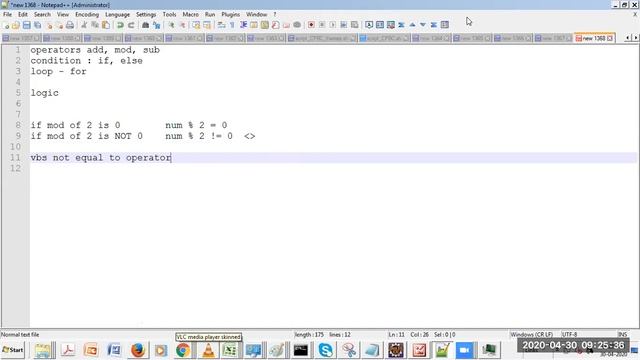Open the Tools menu
The height and width of the screenshot is (360, 640).
[x=169, y=14]
